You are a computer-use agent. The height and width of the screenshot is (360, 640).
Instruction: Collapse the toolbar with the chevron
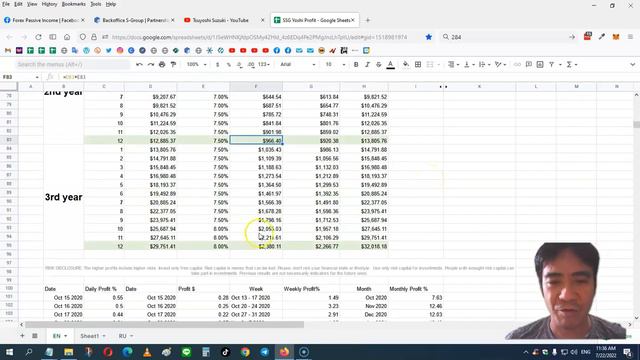[x=632, y=64]
